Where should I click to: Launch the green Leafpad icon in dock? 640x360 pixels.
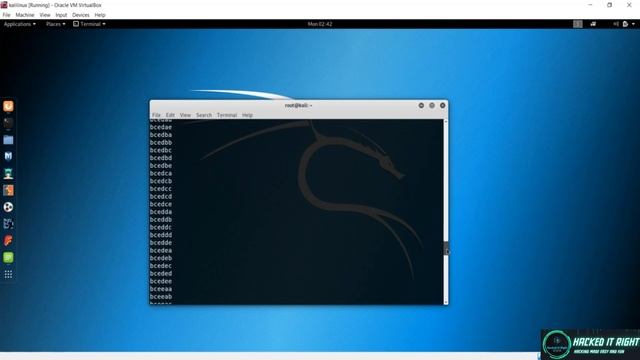pyautogui.click(x=8, y=257)
